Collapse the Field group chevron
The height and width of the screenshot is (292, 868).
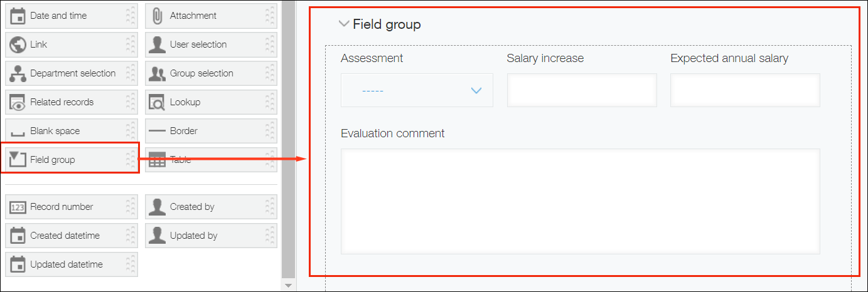click(343, 24)
